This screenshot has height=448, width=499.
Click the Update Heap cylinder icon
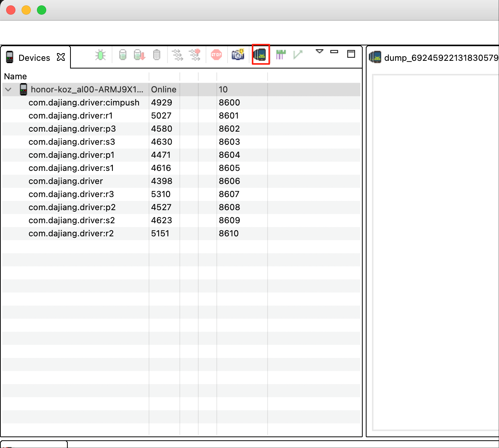point(122,55)
